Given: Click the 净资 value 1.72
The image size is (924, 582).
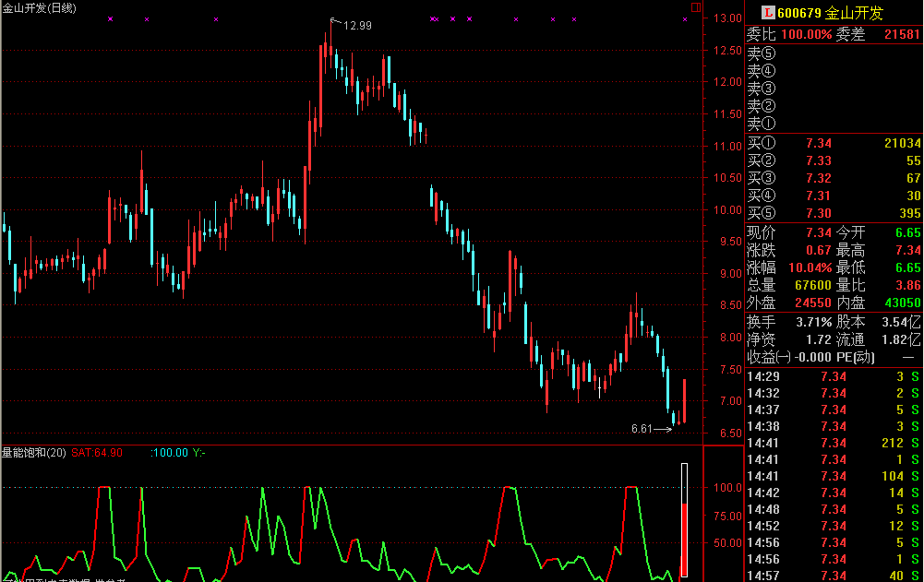Looking at the screenshot, I should pyautogui.click(x=819, y=340).
